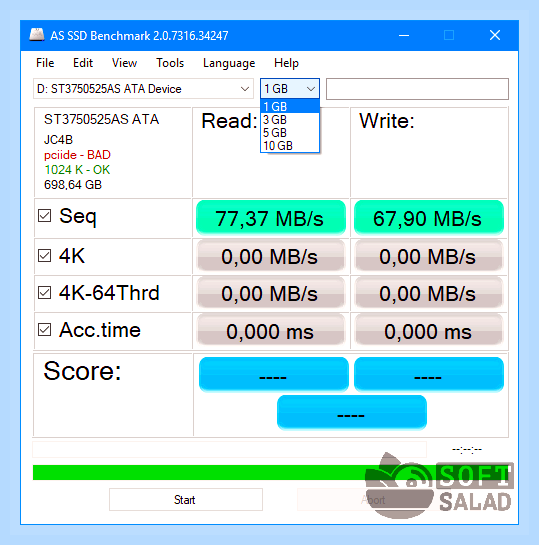Click the 'JC4B' firmware text
Image resolution: width=539 pixels, height=545 pixels.
58,140
